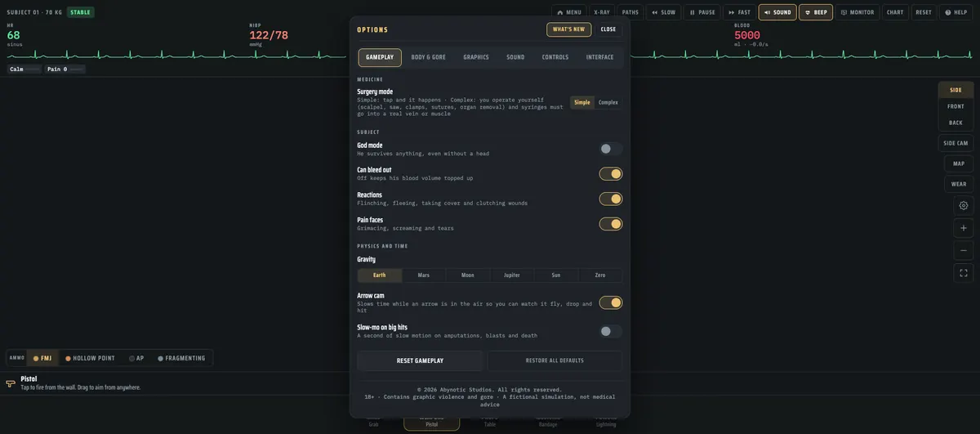Toggle the Side Cam
This screenshot has height=434, width=980.
click(x=955, y=143)
